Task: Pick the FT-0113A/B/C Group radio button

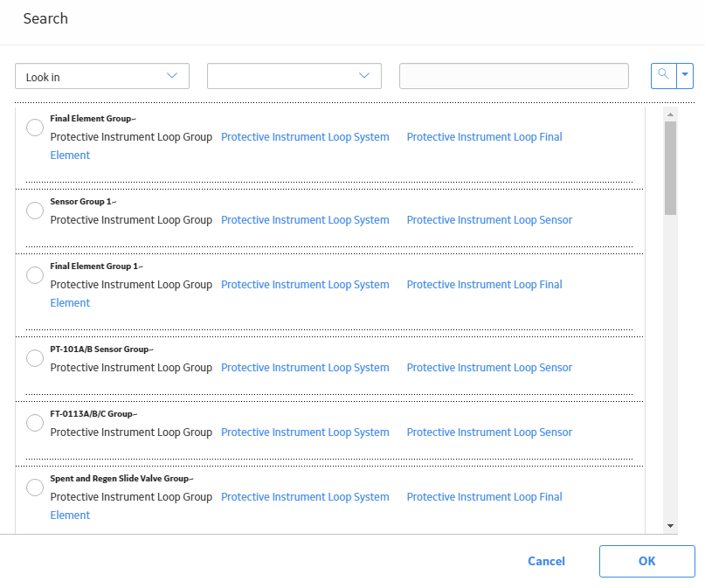Action: tap(35, 423)
